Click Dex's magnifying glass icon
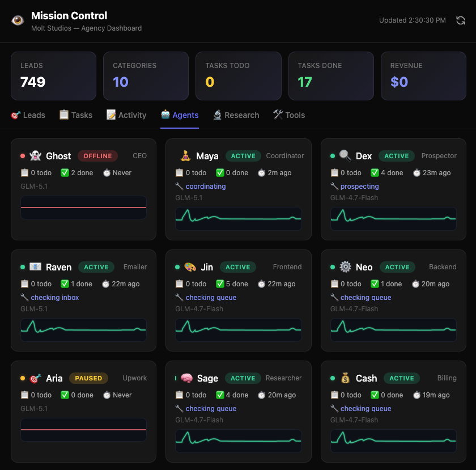476x470 pixels. tap(345, 156)
